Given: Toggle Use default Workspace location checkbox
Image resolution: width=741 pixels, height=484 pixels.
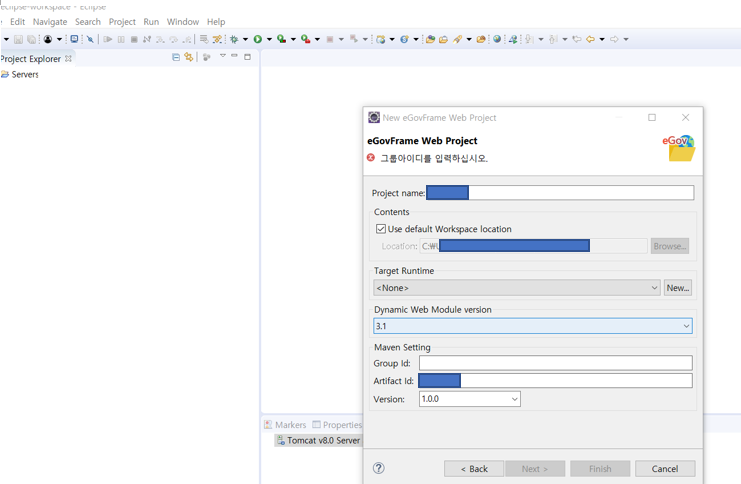Looking at the screenshot, I should point(380,229).
